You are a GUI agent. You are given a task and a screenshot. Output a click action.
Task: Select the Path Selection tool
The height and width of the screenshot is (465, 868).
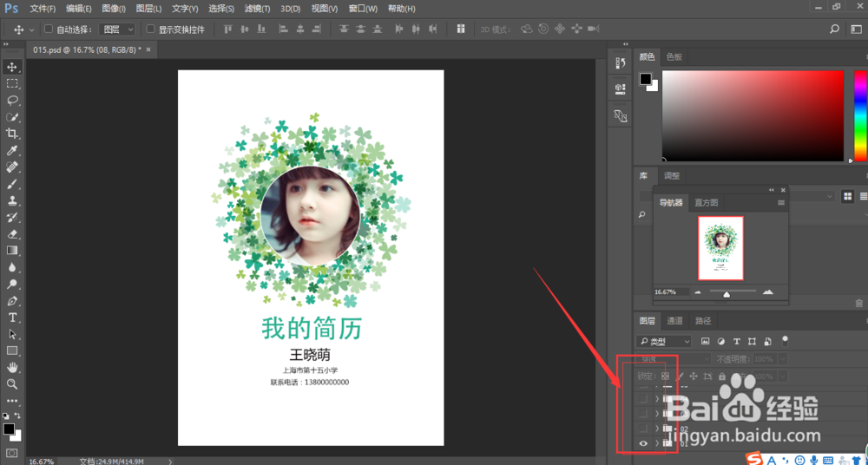pos(11,334)
